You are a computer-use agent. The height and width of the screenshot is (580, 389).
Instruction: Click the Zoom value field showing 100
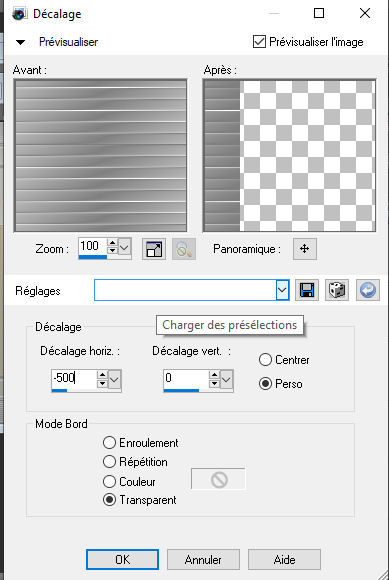pos(93,246)
